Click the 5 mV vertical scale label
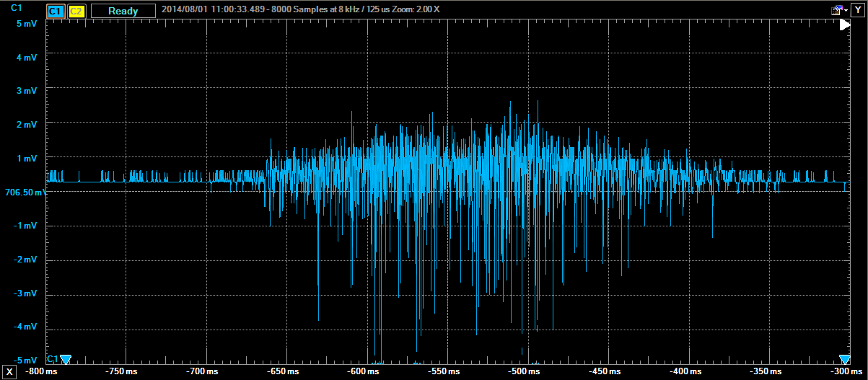 click(x=25, y=24)
